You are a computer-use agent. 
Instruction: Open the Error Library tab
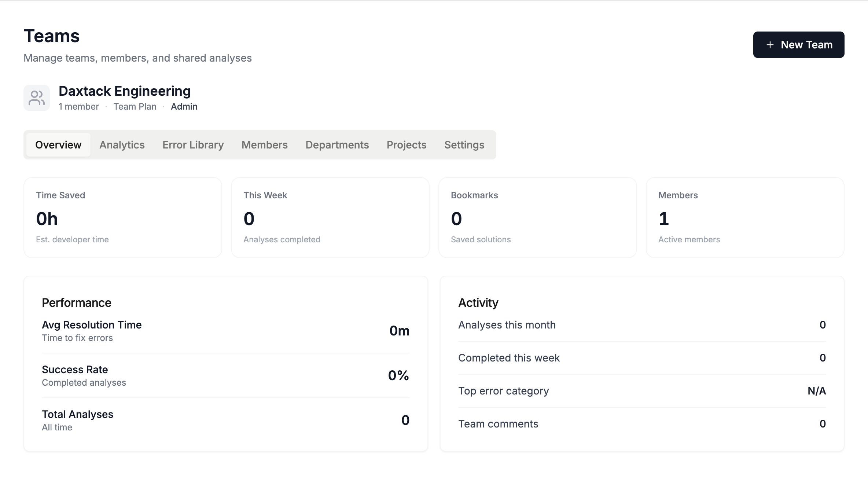click(x=193, y=145)
